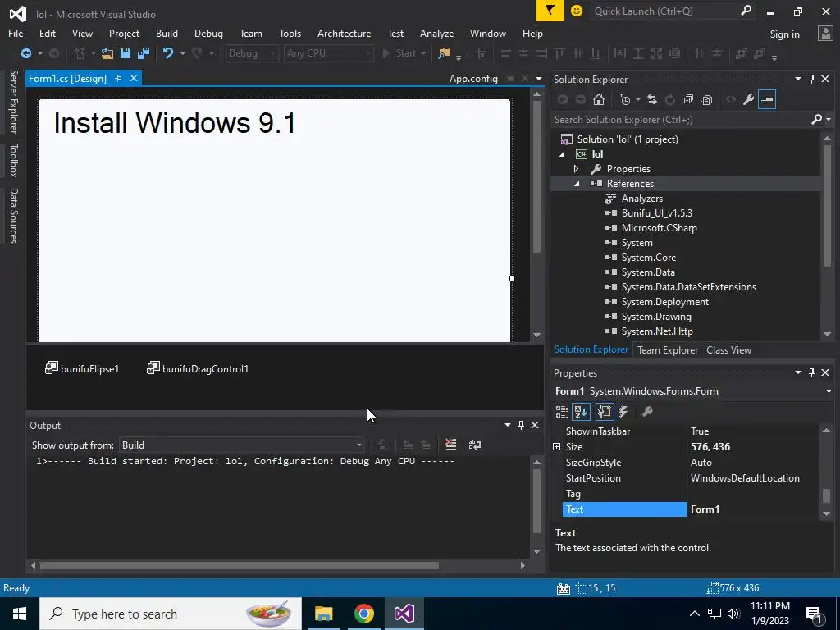The width and height of the screenshot is (840, 630).
Task: Open the Windows notification center icon
Action: [815, 614]
